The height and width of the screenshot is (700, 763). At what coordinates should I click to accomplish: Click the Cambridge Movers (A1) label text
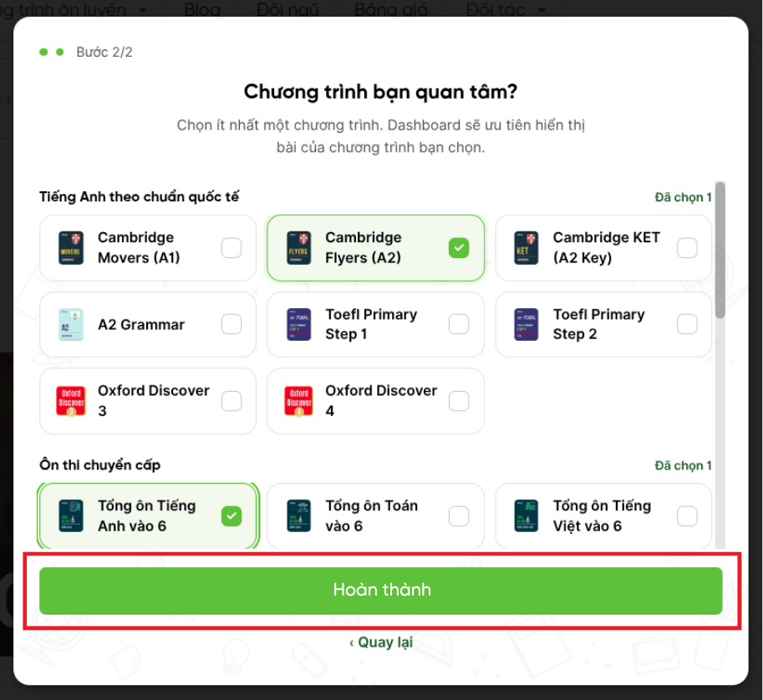point(139,247)
